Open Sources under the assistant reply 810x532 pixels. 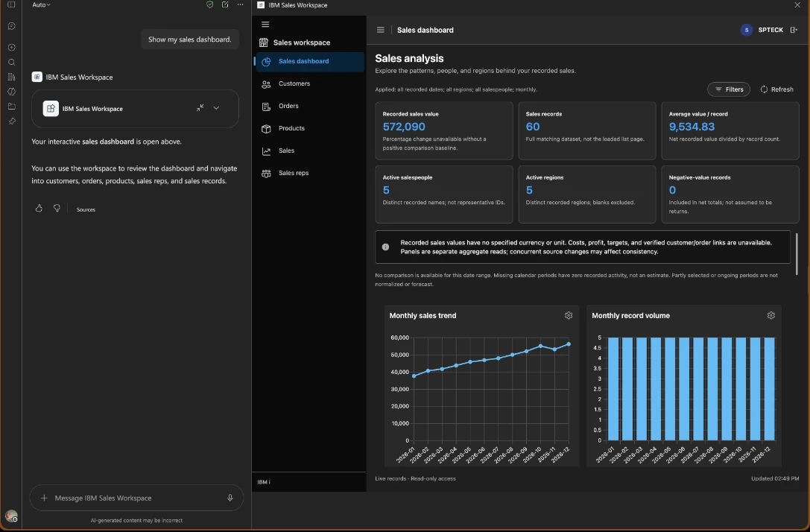point(86,209)
